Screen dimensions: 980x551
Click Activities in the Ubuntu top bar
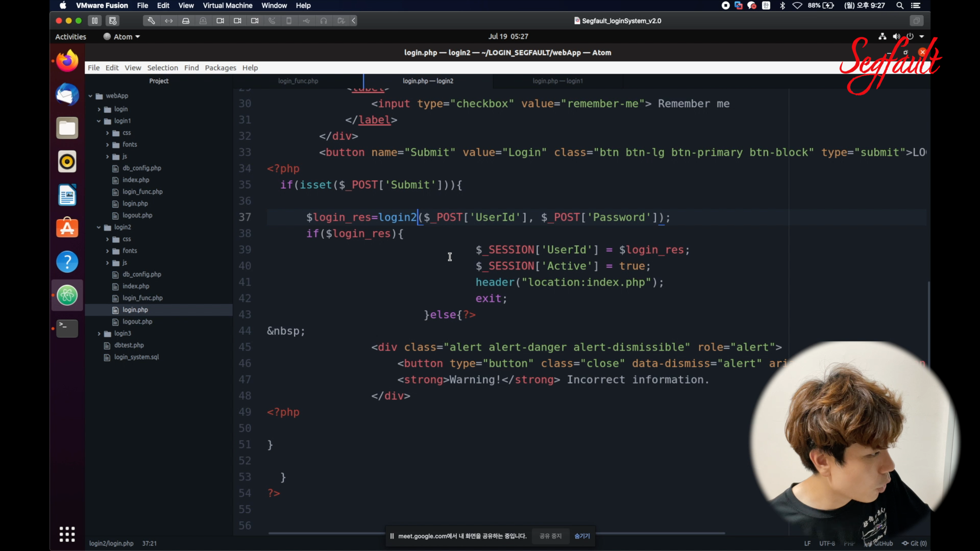coord(70,37)
